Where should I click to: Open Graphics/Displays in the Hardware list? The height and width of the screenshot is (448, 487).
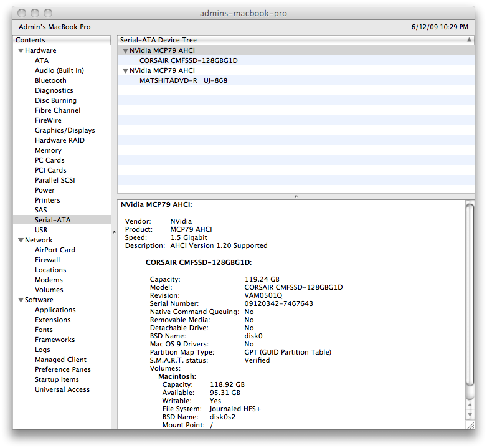[65, 130]
